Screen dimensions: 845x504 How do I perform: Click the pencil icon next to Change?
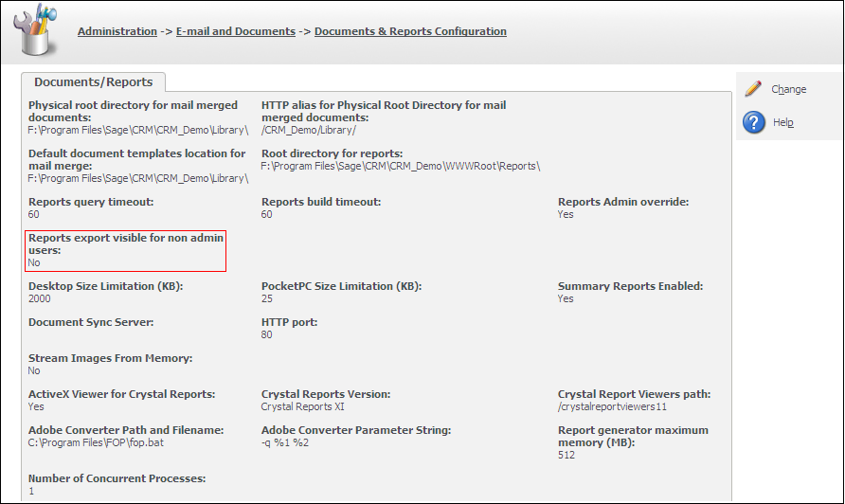[753, 88]
